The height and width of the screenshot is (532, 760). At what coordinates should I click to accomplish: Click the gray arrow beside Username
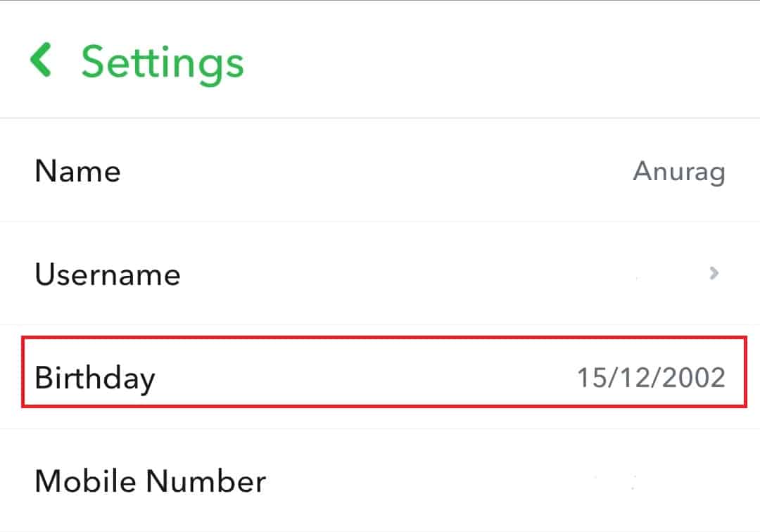tap(714, 273)
